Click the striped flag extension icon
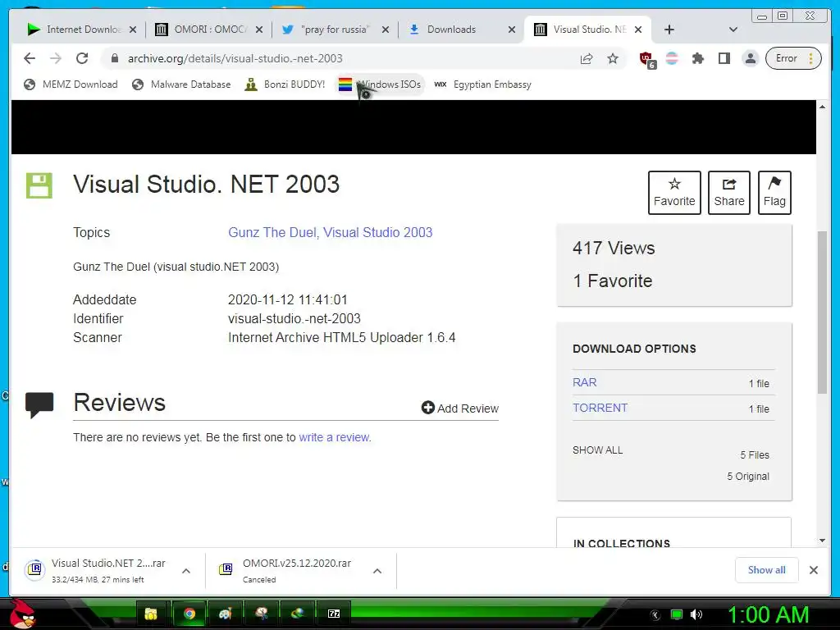Screen dimensions: 840x630 [x=672, y=58]
